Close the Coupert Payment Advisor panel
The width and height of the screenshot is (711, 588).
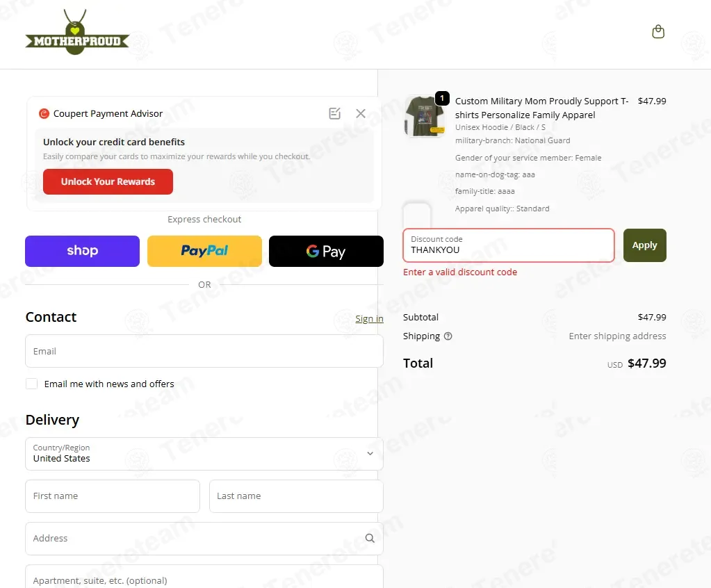tap(361, 113)
